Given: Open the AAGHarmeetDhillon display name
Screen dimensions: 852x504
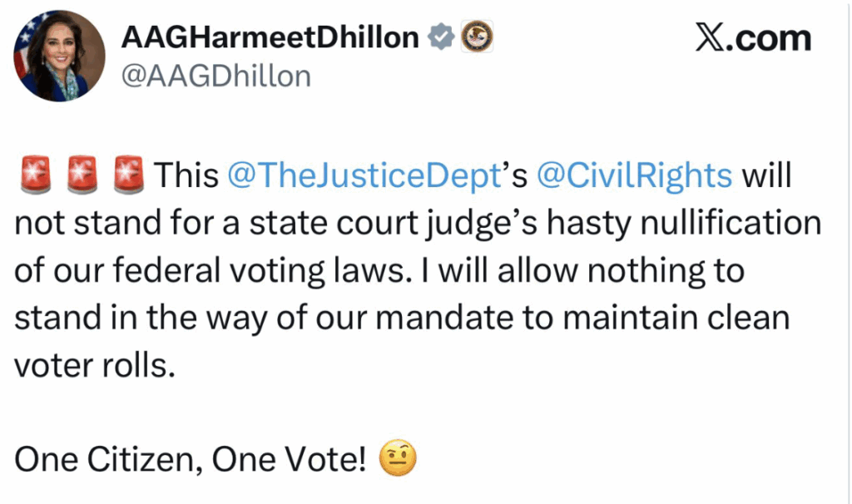Looking at the screenshot, I should click(x=272, y=37).
